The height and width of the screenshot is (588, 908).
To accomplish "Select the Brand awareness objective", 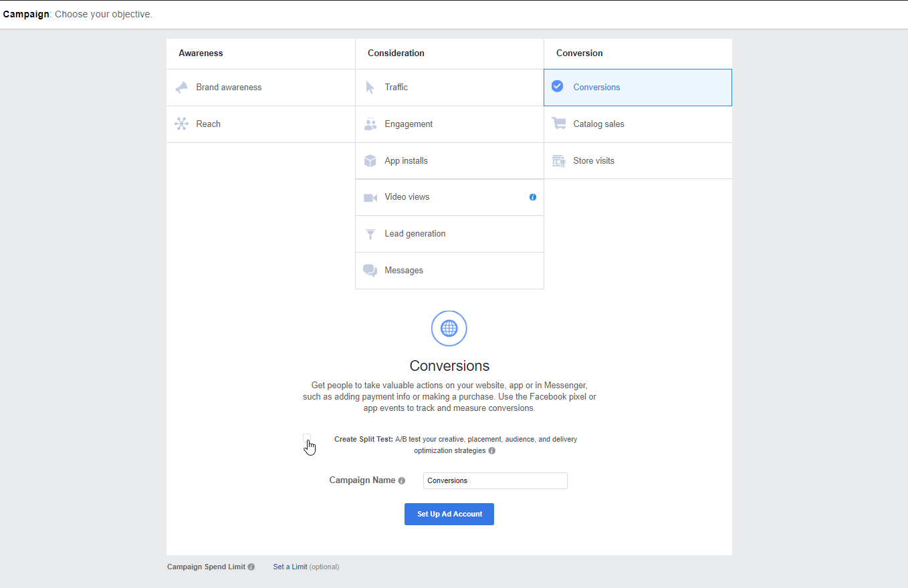I will pyautogui.click(x=261, y=88).
